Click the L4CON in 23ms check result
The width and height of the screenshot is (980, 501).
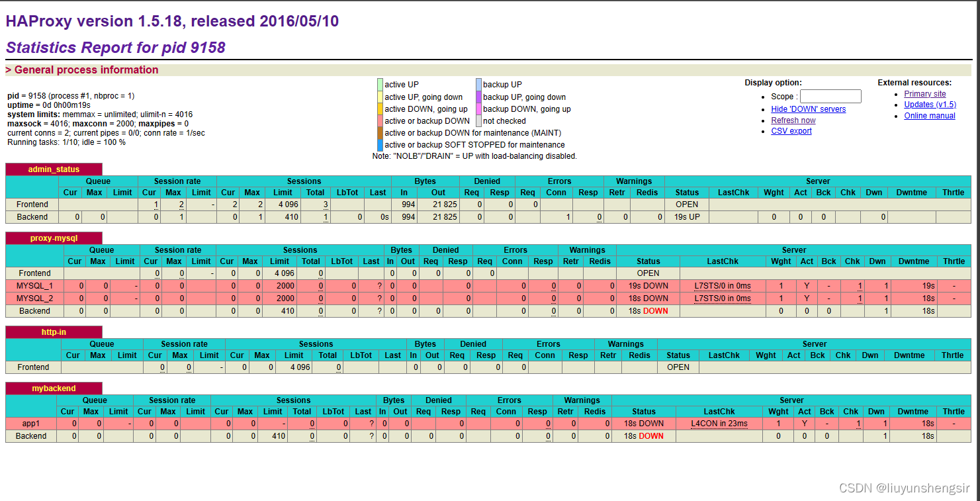click(x=719, y=424)
